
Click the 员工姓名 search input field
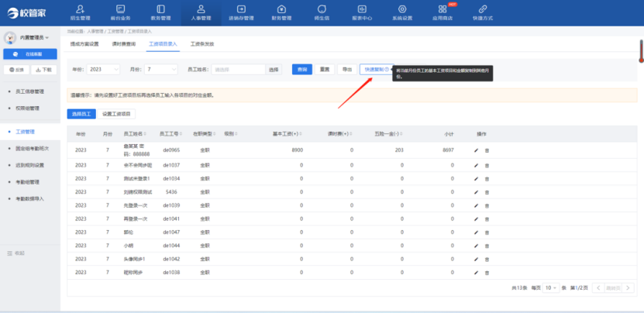(238, 70)
